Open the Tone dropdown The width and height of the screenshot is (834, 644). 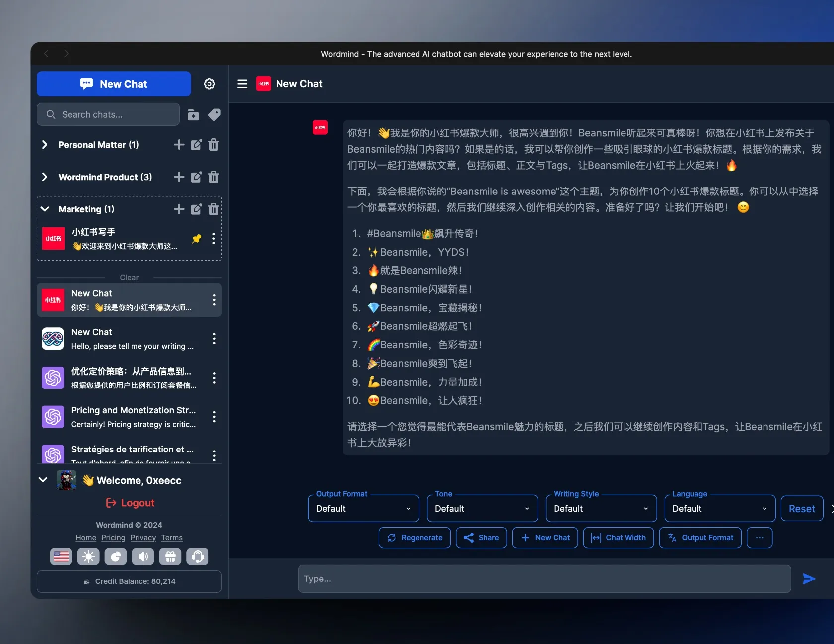pos(482,508)
